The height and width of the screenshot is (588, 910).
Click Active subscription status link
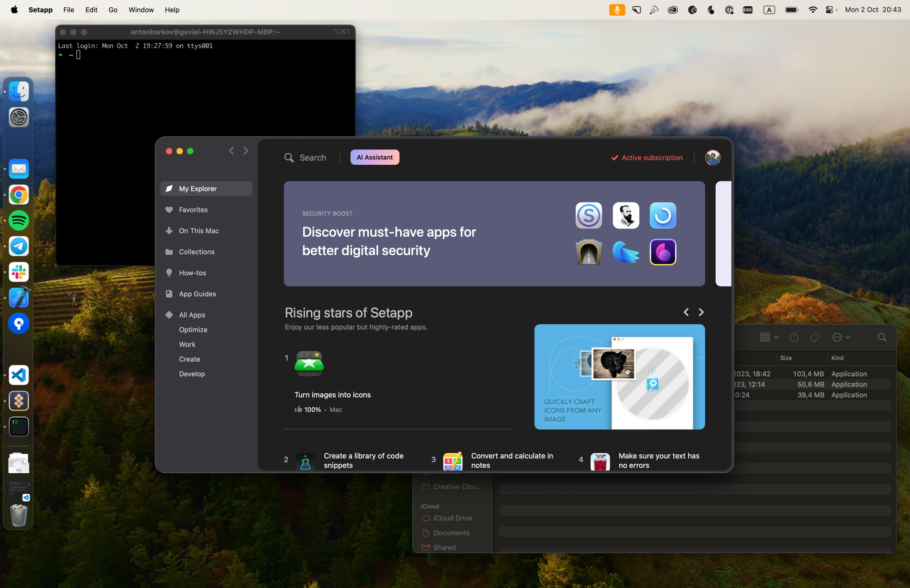(647, 157)
